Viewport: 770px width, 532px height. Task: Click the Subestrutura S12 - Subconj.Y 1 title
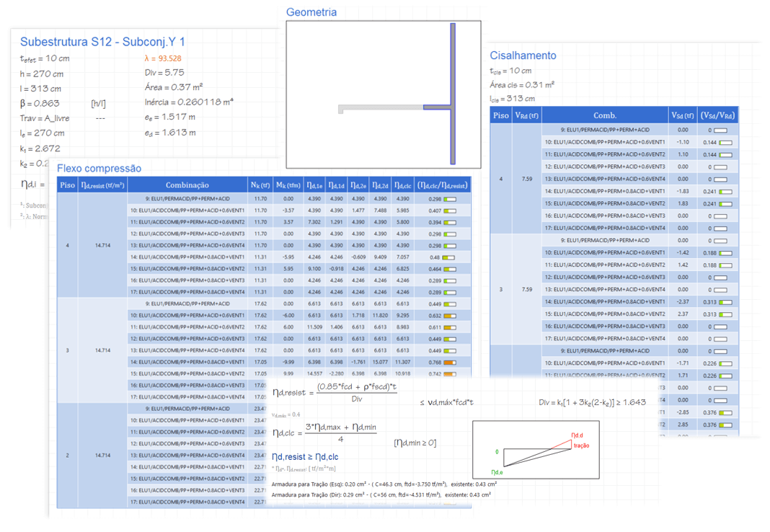pos(102,42)
